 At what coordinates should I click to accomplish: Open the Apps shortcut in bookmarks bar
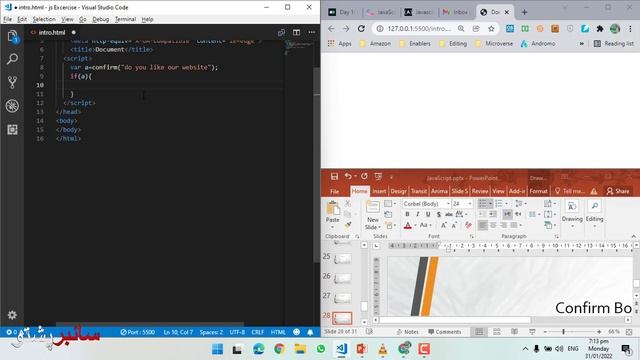340,43
